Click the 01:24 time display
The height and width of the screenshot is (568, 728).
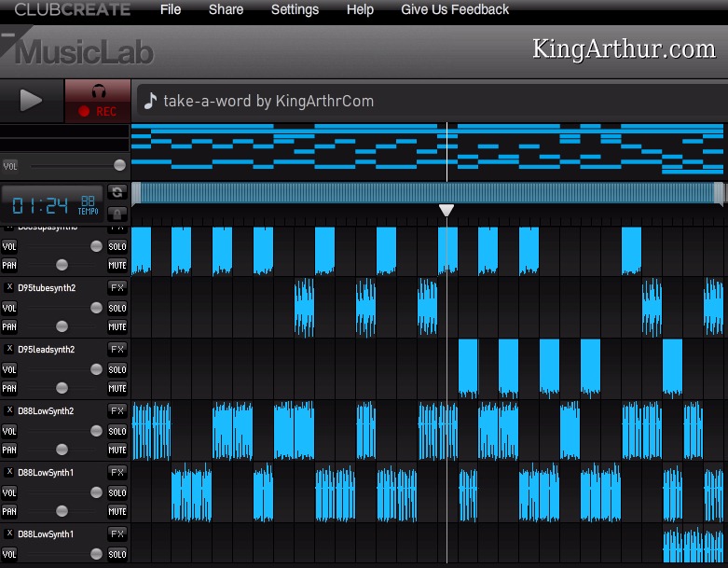[x=40, y=205]
